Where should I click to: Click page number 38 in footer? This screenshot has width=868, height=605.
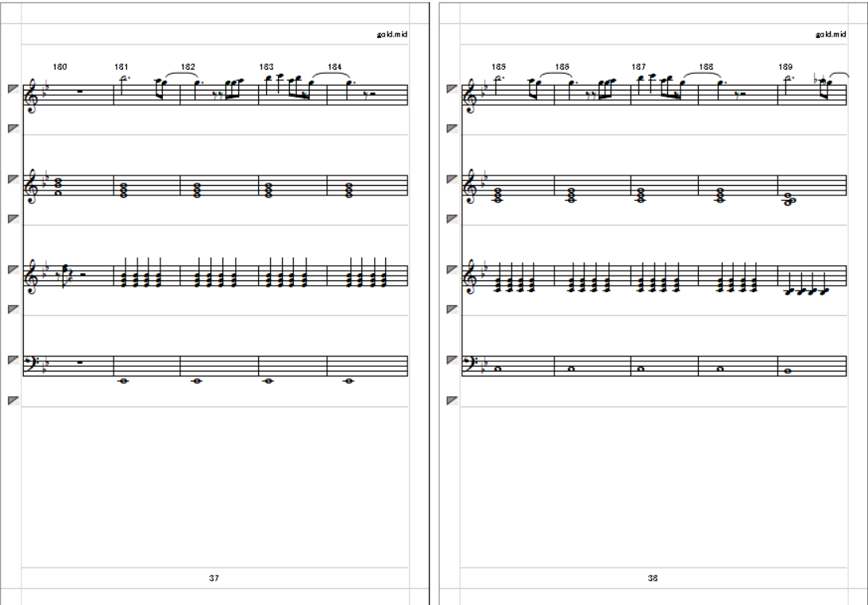tap(653, 578)
